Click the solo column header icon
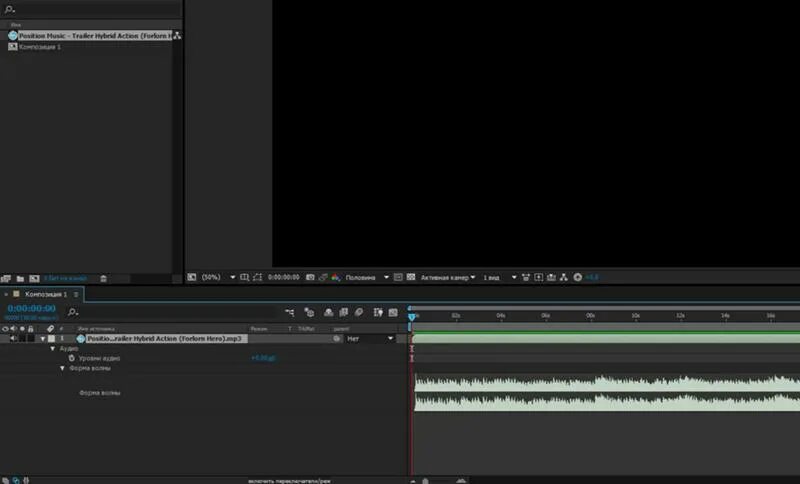The image size is (800, 484). (x=22, y=329)
